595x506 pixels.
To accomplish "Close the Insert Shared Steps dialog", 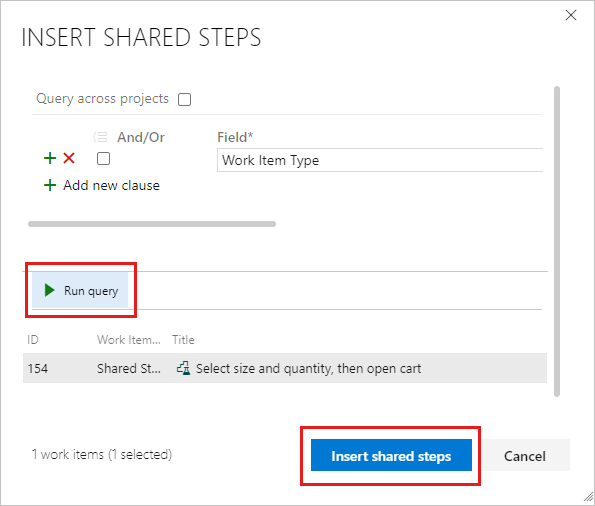I will coord(571,15).
